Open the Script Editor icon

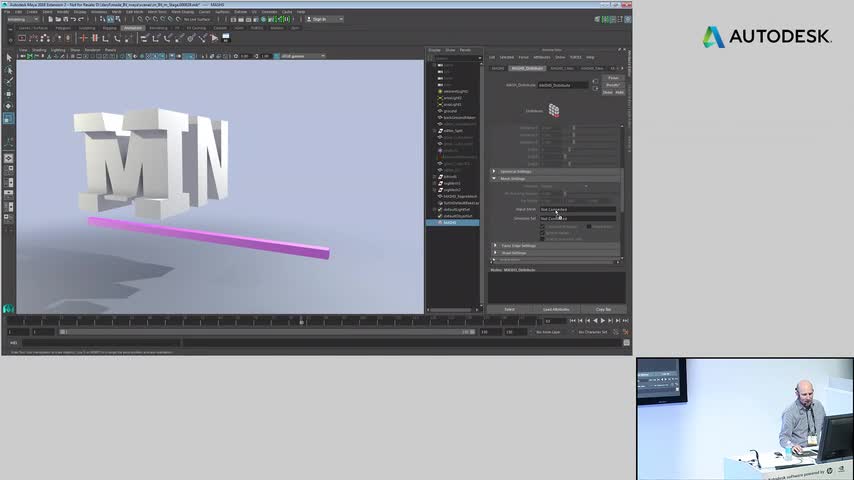click(626, 343)
